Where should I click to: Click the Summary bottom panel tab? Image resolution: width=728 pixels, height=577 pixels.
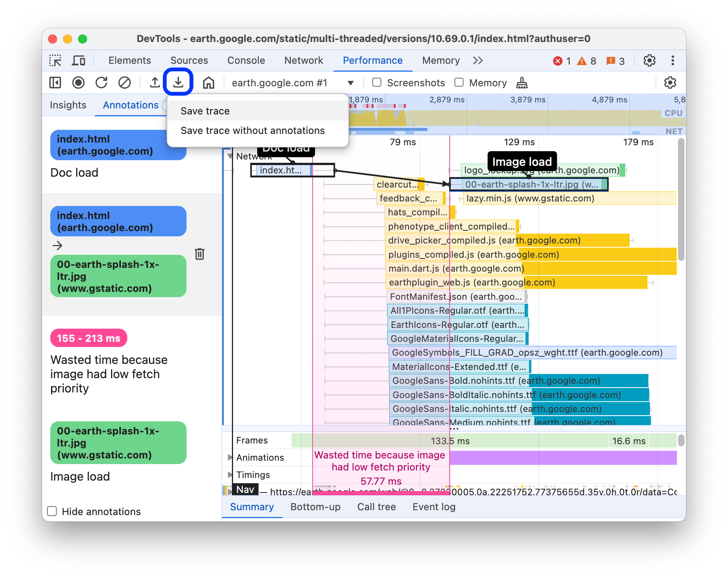(x=252, y=506)
